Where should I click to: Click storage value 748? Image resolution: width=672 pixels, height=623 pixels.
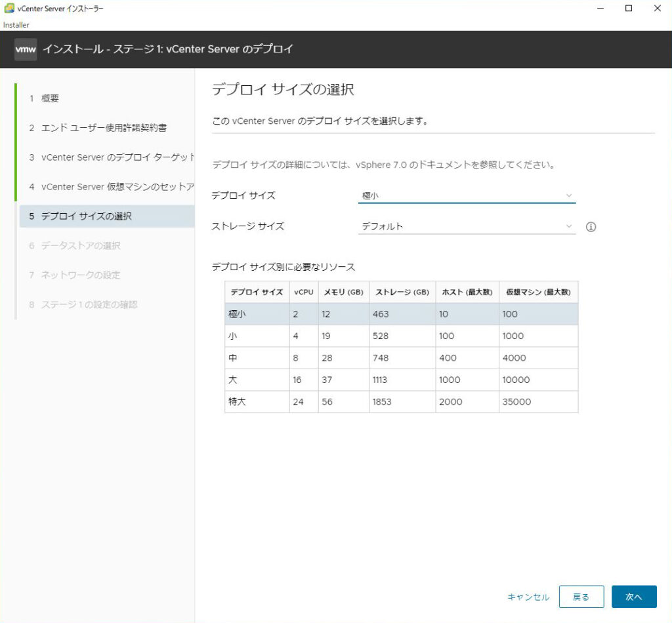[381, 358]
